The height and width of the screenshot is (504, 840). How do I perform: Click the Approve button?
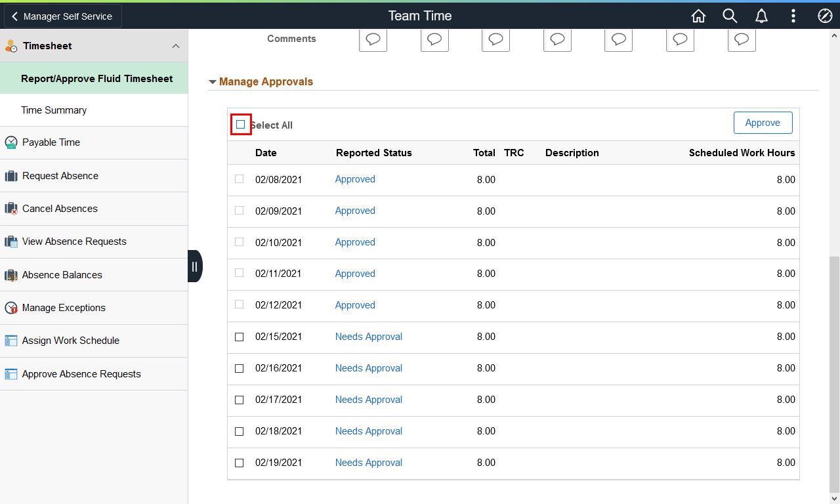pos(763,123)
